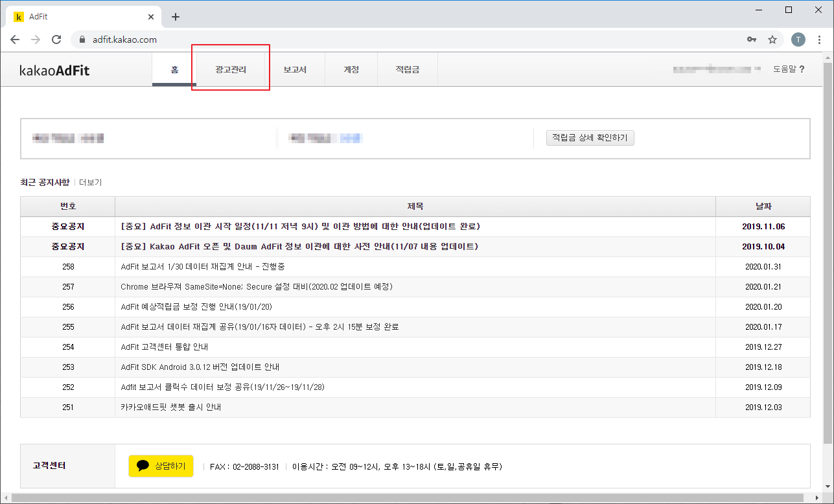
Task: Open notice Kakao AdFit 오픈 및 Daum AdFit
Action: click(x=299, y=247)
